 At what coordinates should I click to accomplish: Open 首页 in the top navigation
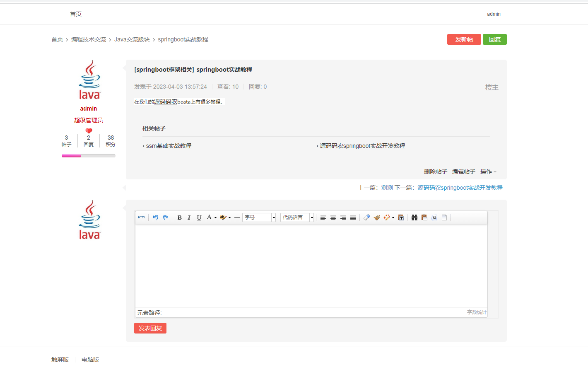[x=76, y=14]
